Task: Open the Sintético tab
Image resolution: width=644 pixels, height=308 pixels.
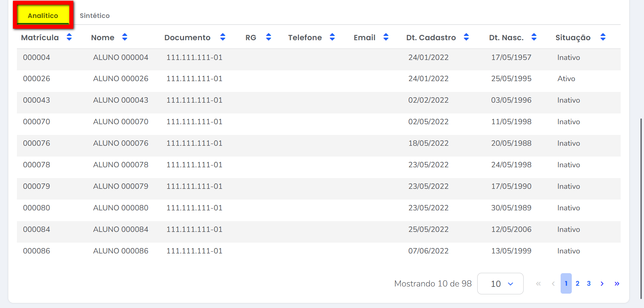Action: pyautogui.click(x=95, y=15)
